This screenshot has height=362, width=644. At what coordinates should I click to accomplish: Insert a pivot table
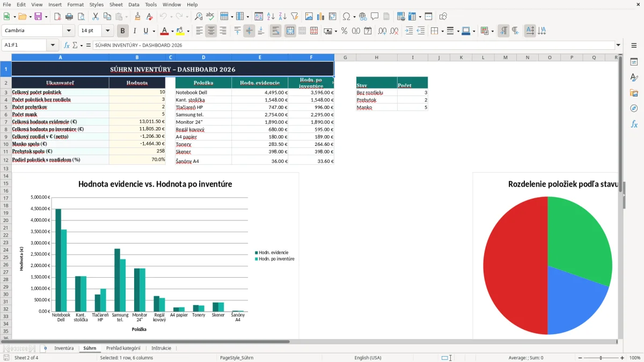(x=333, y=17)
